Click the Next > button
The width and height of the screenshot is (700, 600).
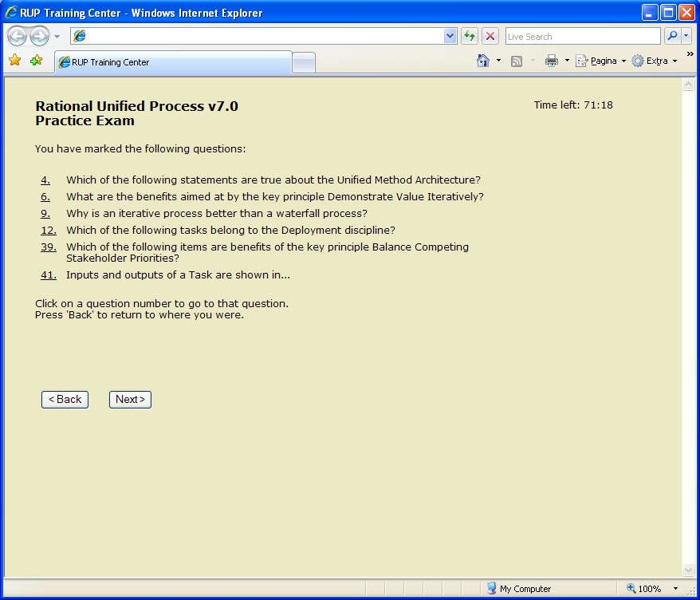pos(131,400)
